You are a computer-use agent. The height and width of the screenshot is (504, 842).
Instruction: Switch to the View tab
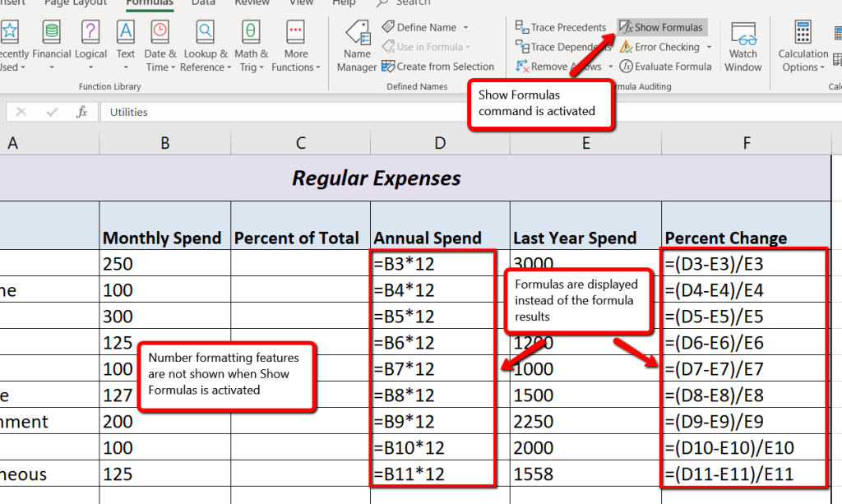[301, 3]
